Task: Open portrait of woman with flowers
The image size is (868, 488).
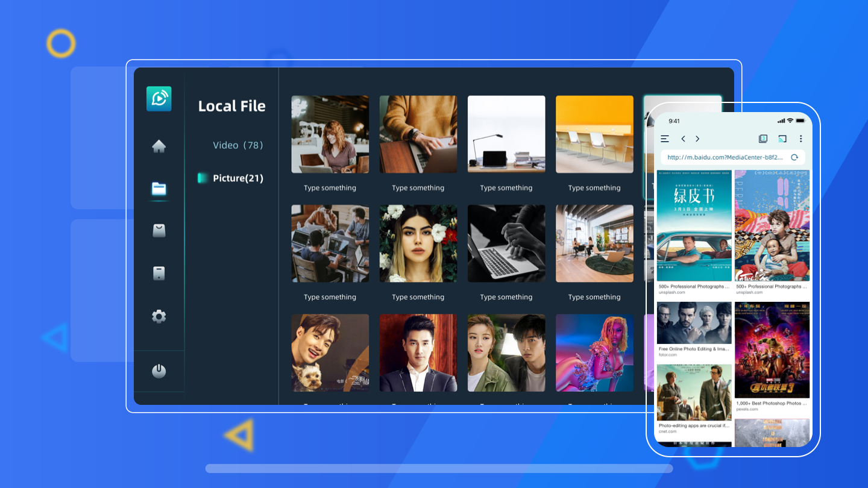Action: tap(418, 243)
